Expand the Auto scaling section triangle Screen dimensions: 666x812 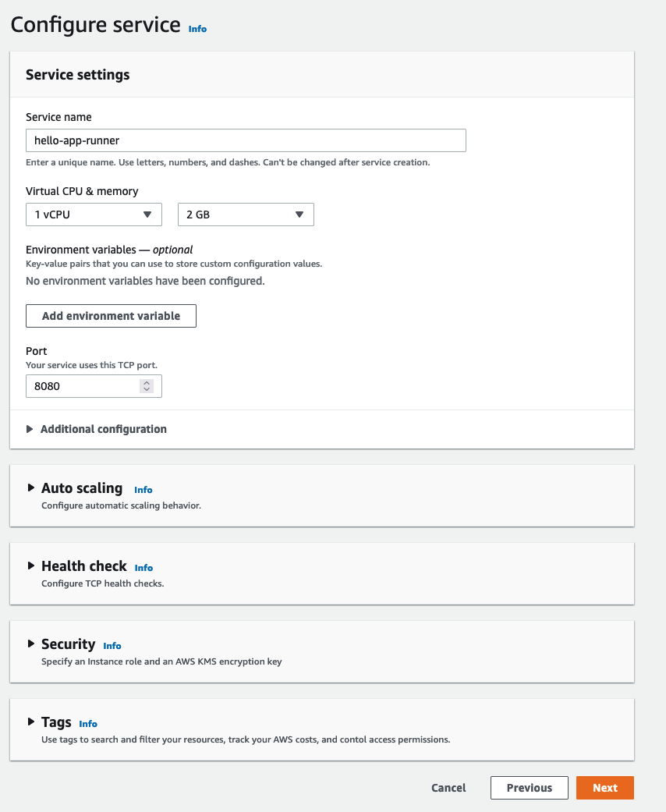[31, 488]
